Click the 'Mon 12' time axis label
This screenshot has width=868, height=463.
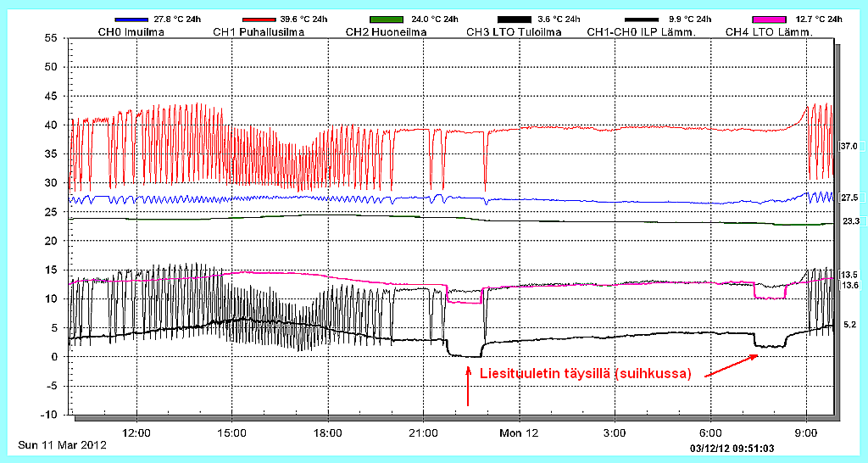[x=519, y=432]
